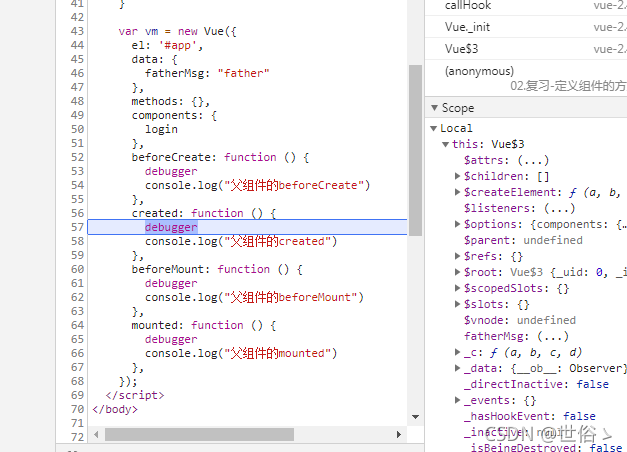Click the closing </script> tag line
The height and width of the screenshot is (452, 627).
pyautogui.click(x=135, y=395)
